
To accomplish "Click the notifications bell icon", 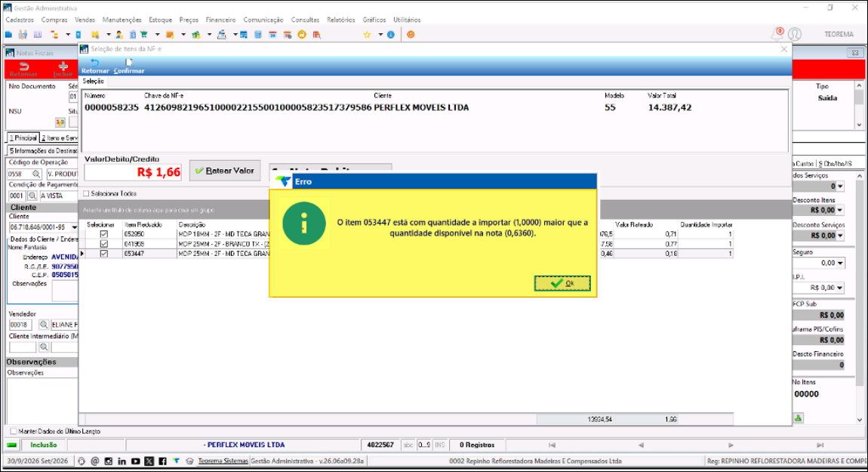I will (x=777, y=34).
